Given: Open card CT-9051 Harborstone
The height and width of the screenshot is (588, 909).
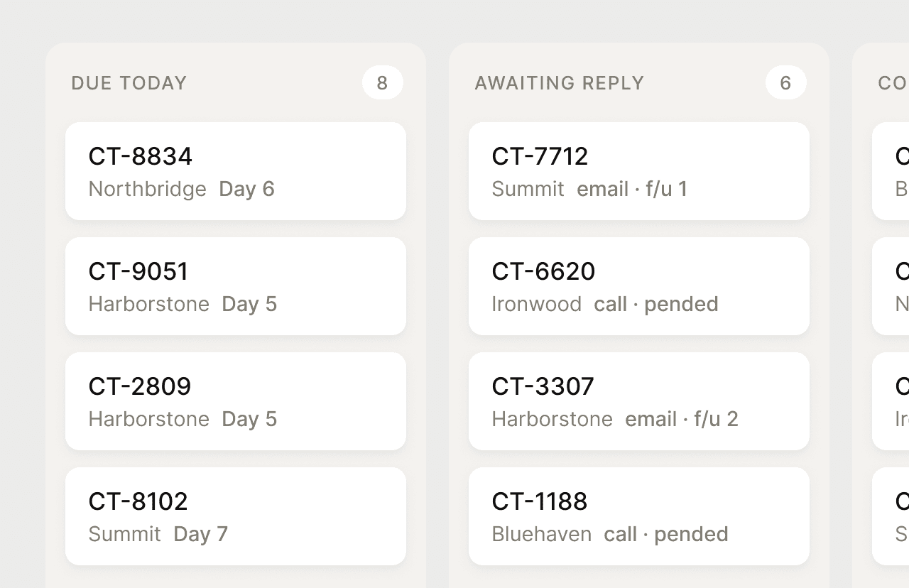Looking at the screenshot, I should tap(236, 286).
